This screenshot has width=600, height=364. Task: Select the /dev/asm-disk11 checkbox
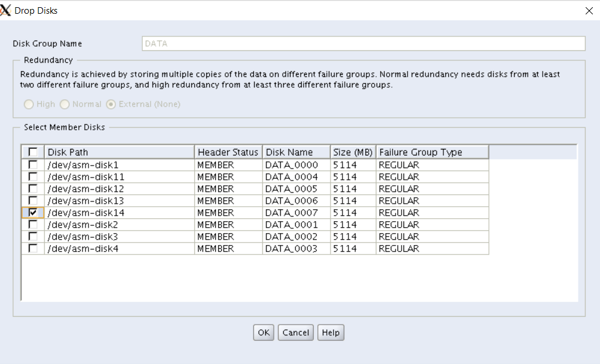pos(33,176)
